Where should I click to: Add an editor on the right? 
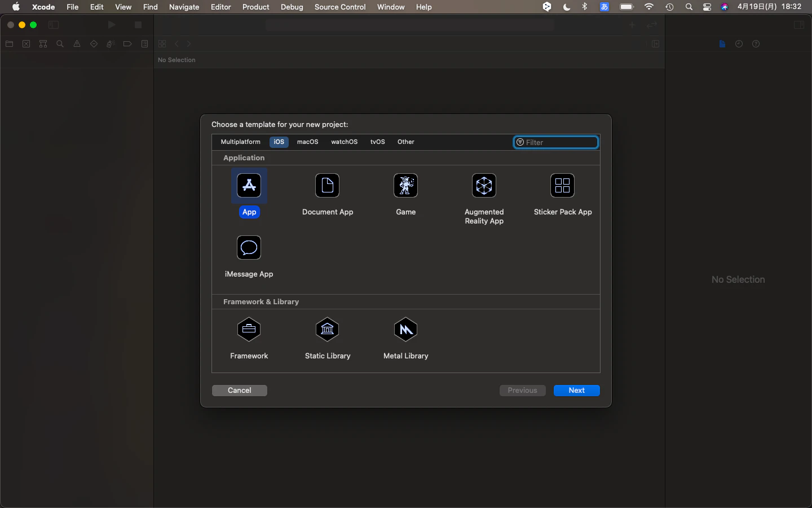point(656,44)
